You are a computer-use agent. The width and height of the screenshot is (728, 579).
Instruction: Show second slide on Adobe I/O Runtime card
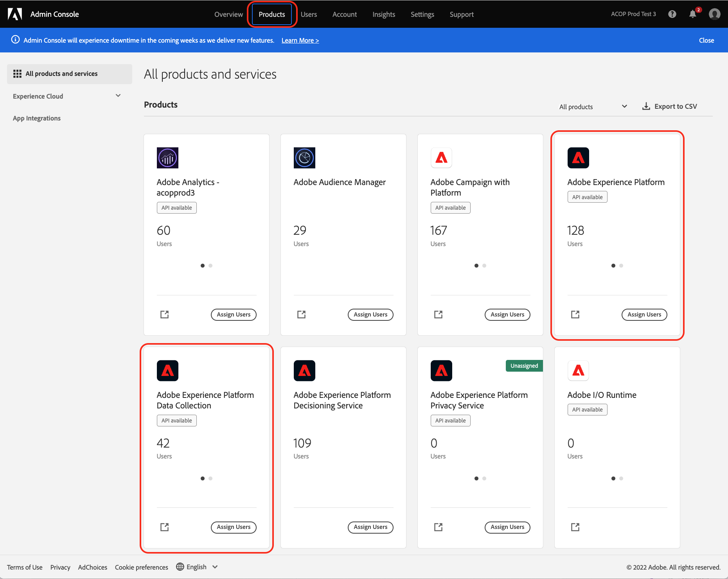click(x=621, y=478)
